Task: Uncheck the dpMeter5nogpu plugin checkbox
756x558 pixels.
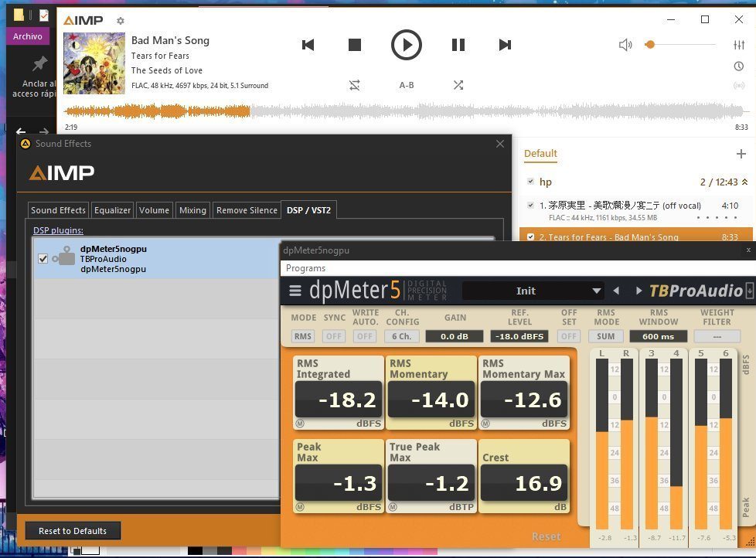Action: click(x=43, y=259)
